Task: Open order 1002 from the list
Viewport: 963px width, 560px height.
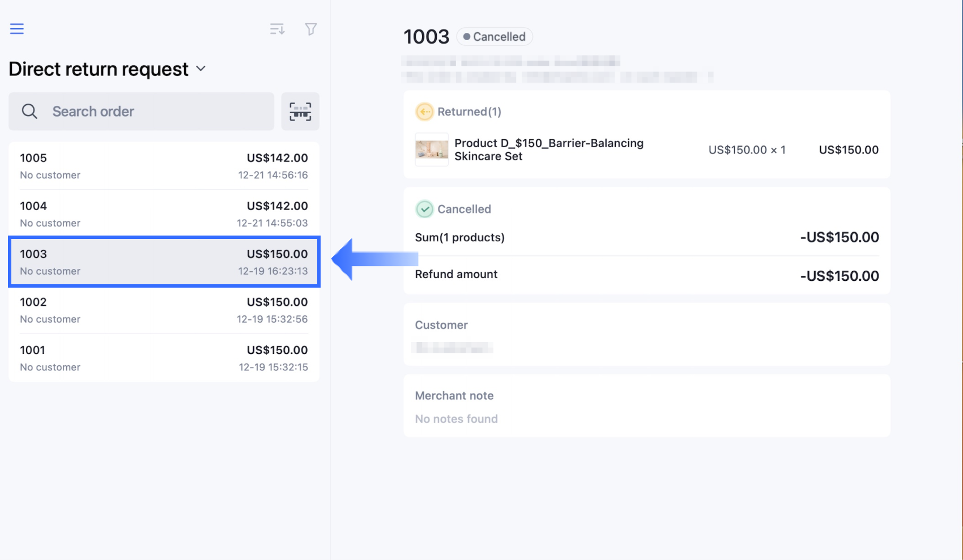Action: pos(164,310)
